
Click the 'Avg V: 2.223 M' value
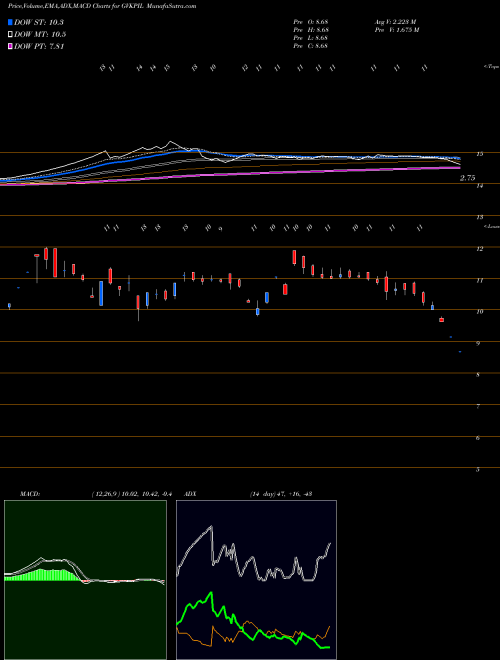(x=396, y=21)
